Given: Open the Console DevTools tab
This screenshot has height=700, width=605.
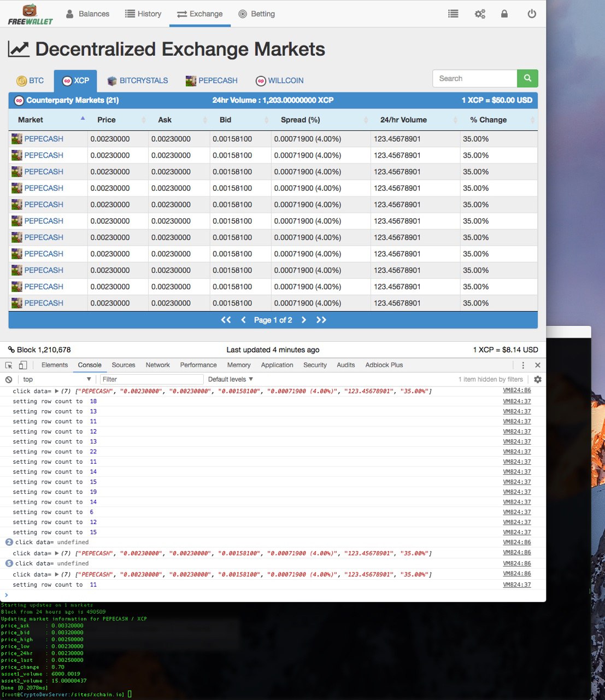Looking at the screenshot, I should point(90,365).
